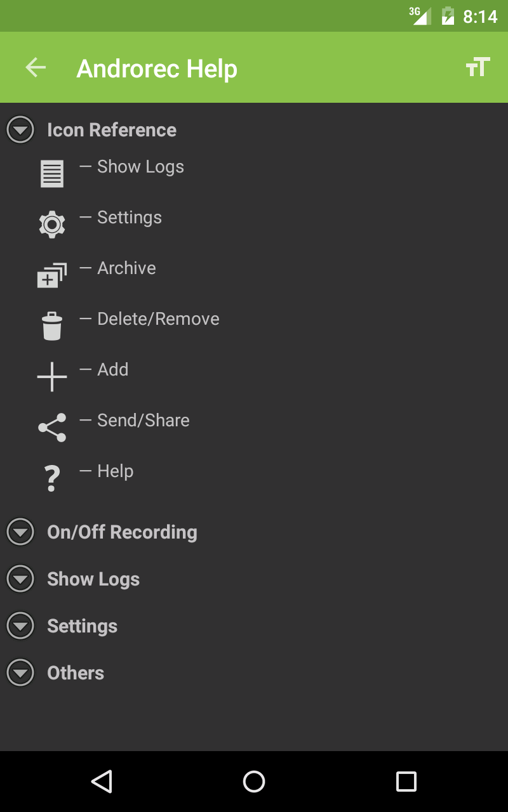The height and width of the screenshot is (812, 508).
Task: Click the "— Show Logs" description text
Action: click(x=131, y=167)
